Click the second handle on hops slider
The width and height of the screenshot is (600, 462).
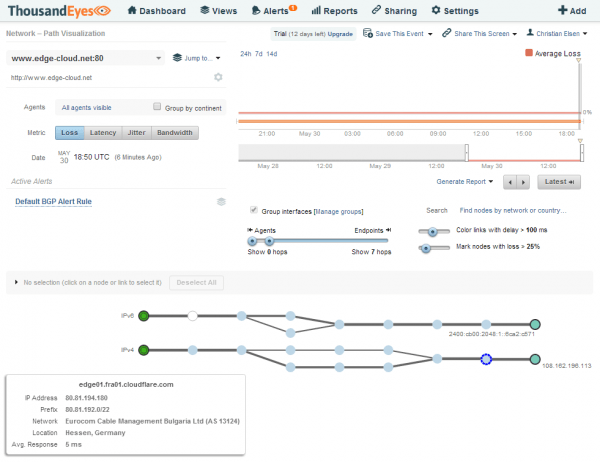click(269, 241)
